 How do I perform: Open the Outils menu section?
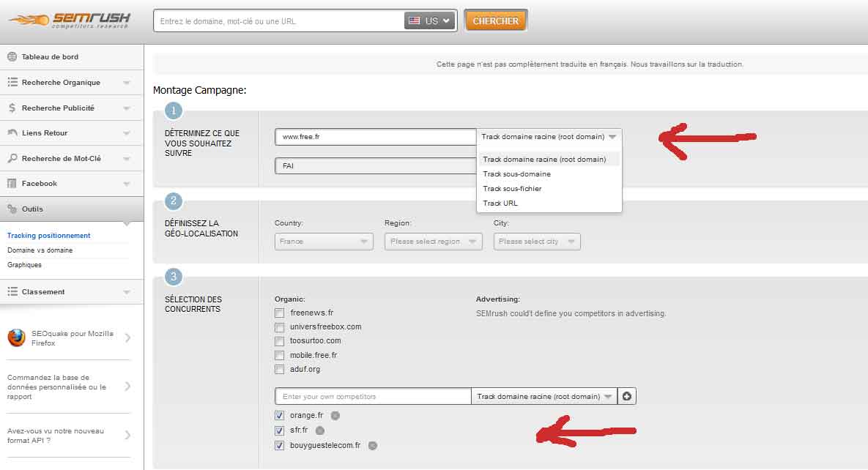pyautogui.click(x=72, y=209)
